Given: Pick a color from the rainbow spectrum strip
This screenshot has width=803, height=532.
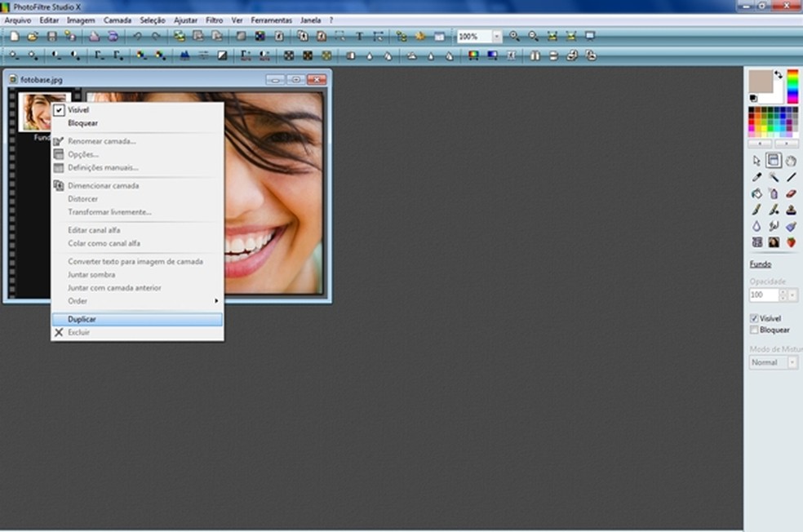Looking at the screenshot, I should [x=792, y=86].
